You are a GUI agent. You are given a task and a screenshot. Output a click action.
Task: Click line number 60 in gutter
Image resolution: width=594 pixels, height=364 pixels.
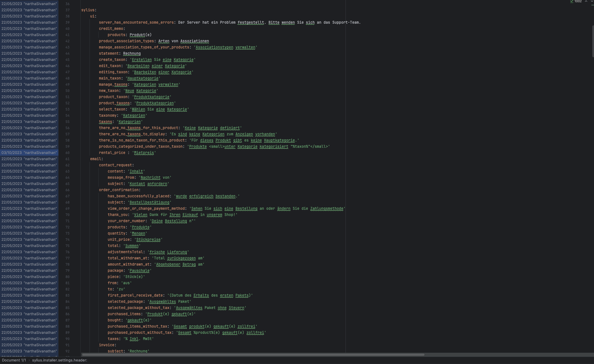point(67,153)
